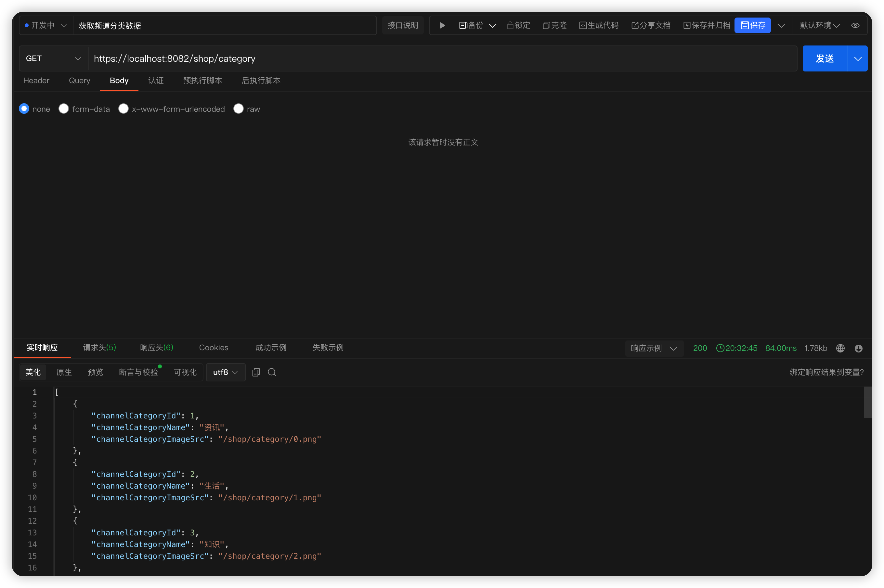The image size is (884, 588).
Task: Open the 响应头(6) tab
Action: (156, 348)
